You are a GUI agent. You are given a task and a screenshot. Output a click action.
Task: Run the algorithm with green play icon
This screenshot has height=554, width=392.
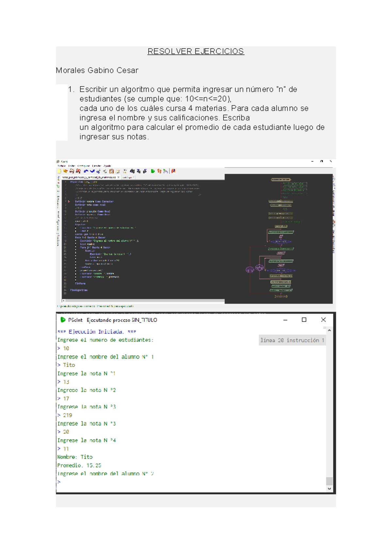click(153, 171)
